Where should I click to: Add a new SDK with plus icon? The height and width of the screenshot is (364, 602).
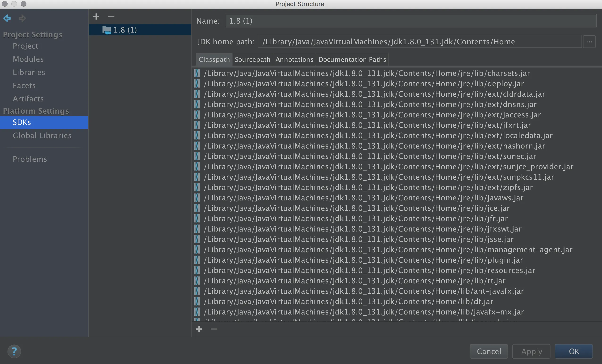point(96,17)
